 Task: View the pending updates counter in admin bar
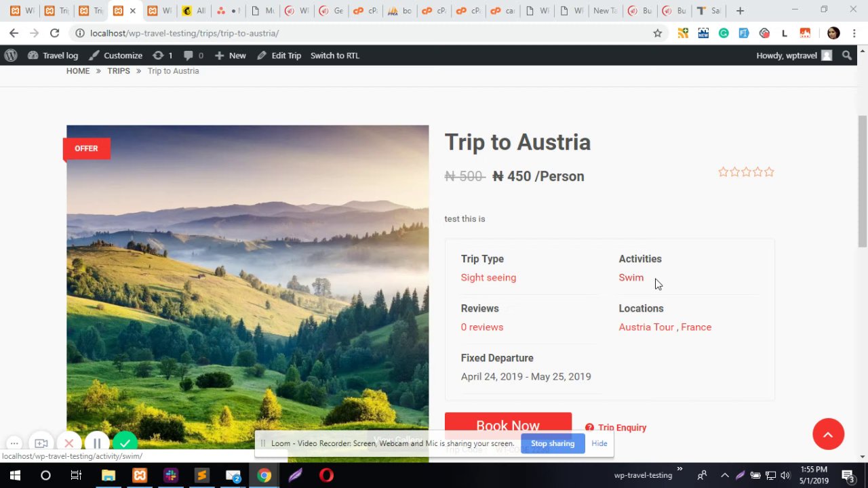[x=163, y=56]
